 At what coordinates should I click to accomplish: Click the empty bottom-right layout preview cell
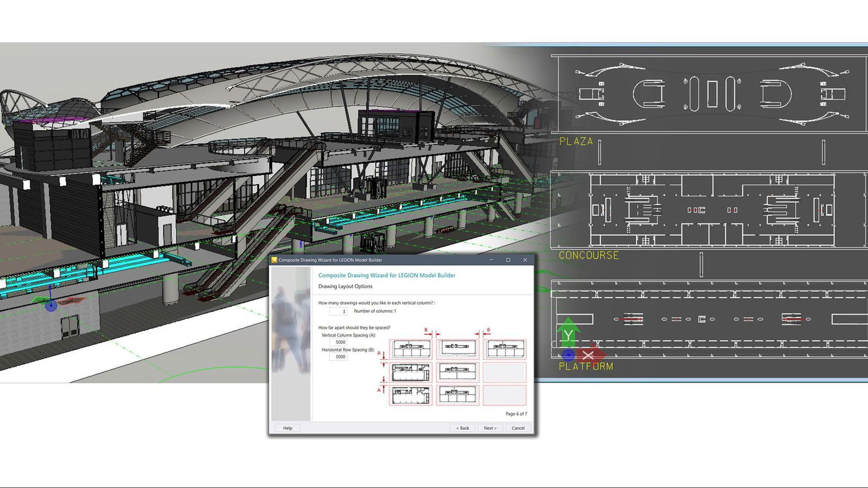click(x=505, y=395)
